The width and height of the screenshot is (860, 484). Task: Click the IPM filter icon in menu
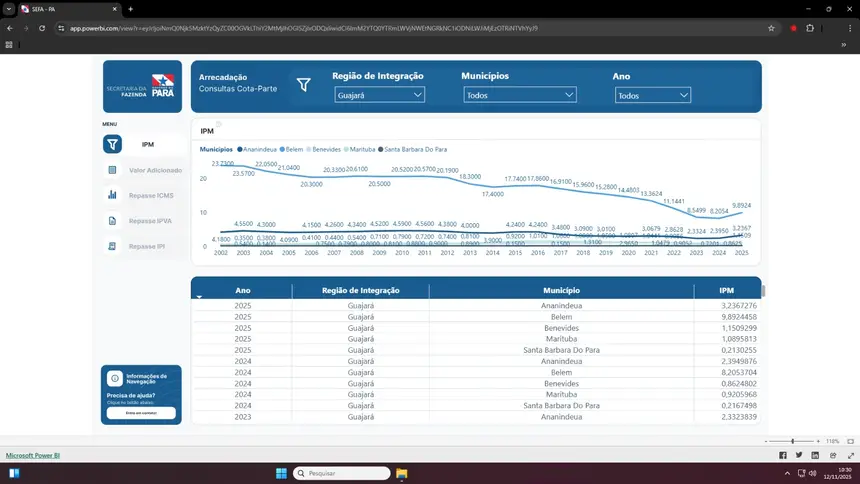coord(113,144)
